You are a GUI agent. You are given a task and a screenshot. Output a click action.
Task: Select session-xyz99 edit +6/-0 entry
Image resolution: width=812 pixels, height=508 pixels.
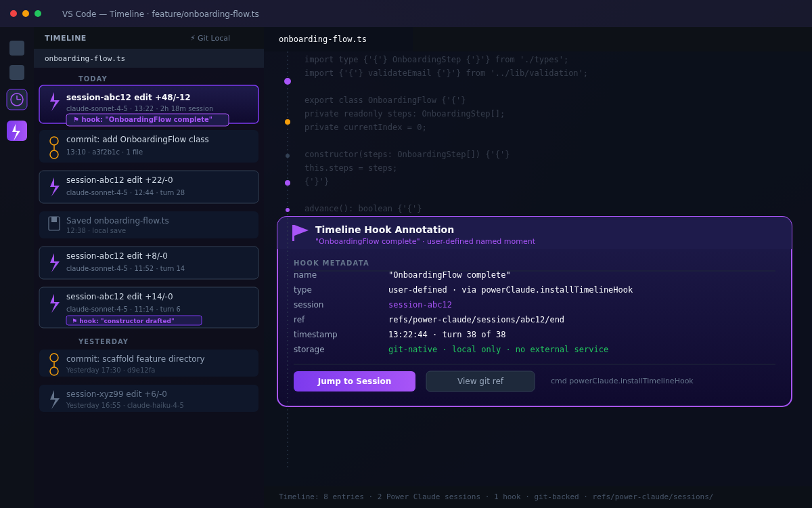click(x=149, y=398)
